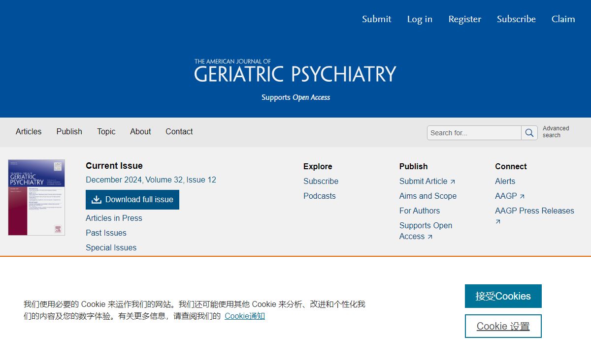Go to Register page
This screenshot has height=364, width=591.
[465, 19]
